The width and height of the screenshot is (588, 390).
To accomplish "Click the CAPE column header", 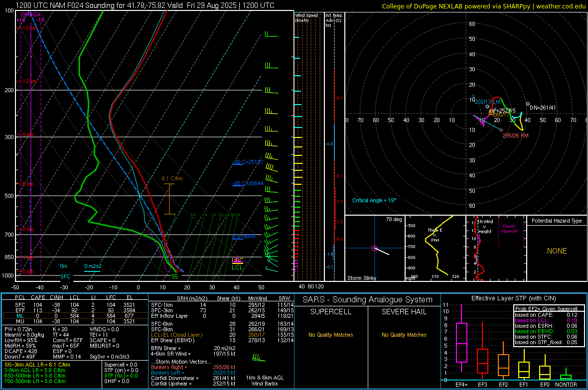I will point(38,297).
